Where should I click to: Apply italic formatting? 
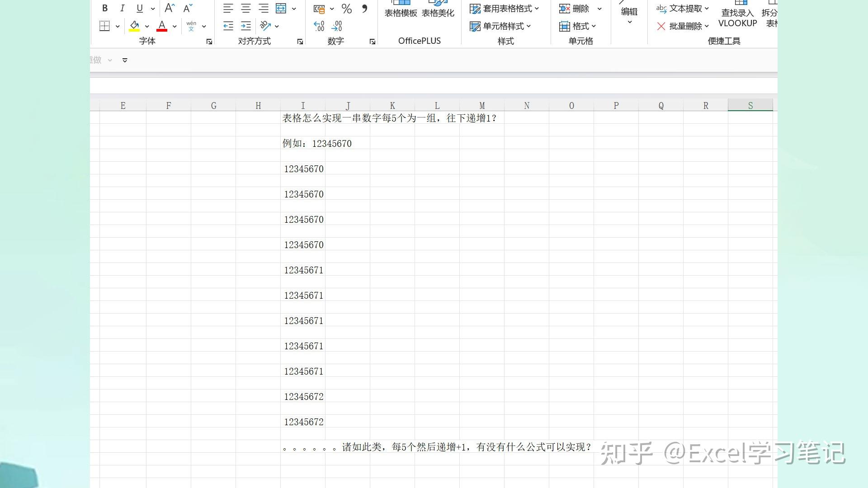coord(122,8)
